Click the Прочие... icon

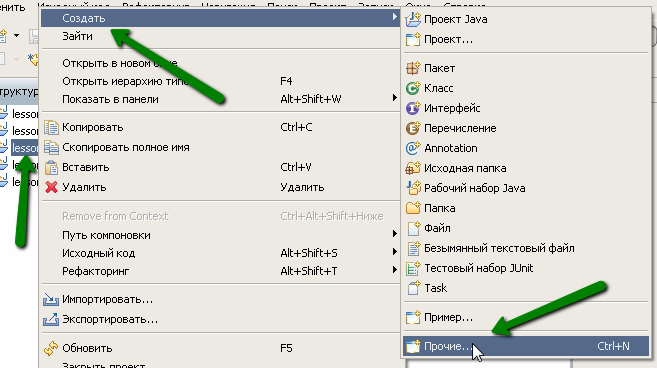413,346
